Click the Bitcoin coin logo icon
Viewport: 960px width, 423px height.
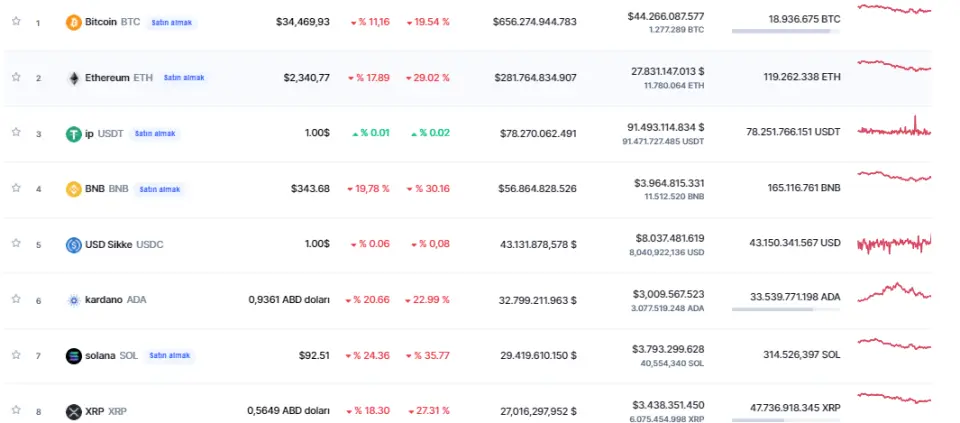click(73, 21)
